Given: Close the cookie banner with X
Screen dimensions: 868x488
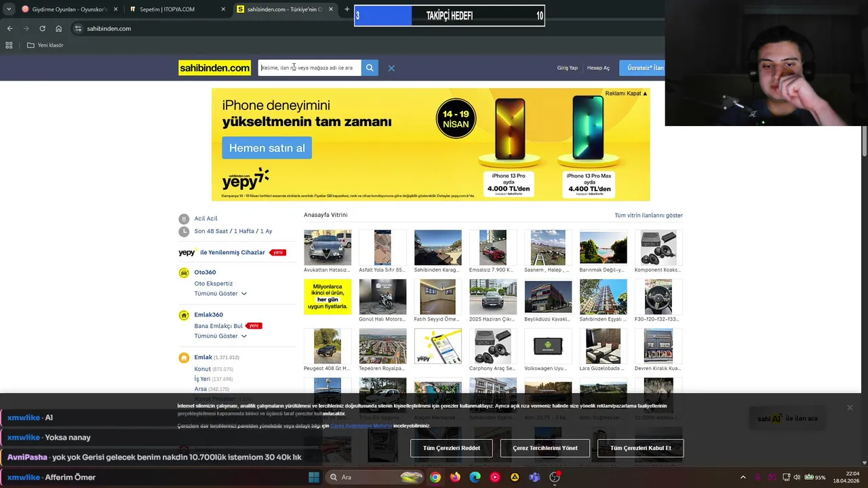Looking at the screenshot, I should [x=849, y=407].
